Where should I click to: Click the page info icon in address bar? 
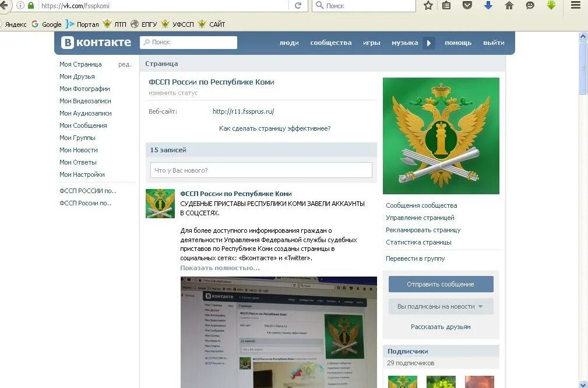20,6
